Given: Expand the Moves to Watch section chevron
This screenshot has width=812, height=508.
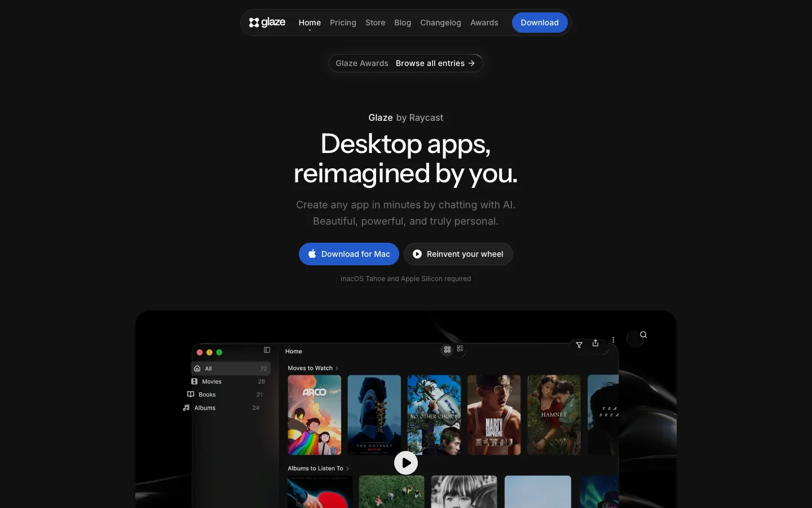Looking at the screenshot, I should point(337,368).
